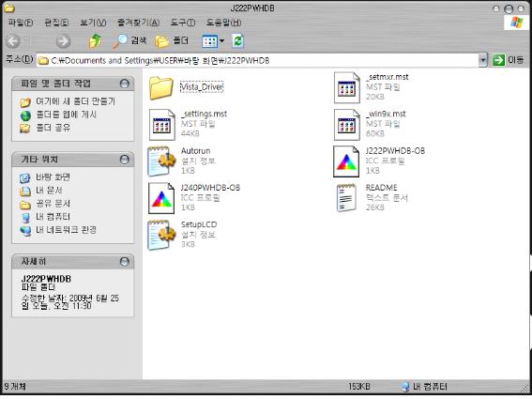This screenshot has width=532, height=399.
Task: Click the address bar path field
Action: 258,60
